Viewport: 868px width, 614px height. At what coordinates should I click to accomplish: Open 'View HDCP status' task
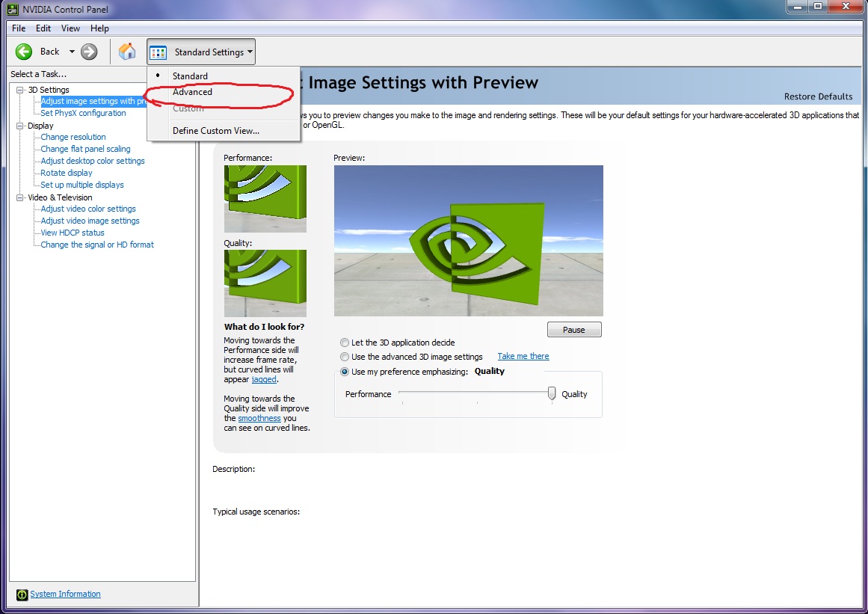(x=73, y=233)
